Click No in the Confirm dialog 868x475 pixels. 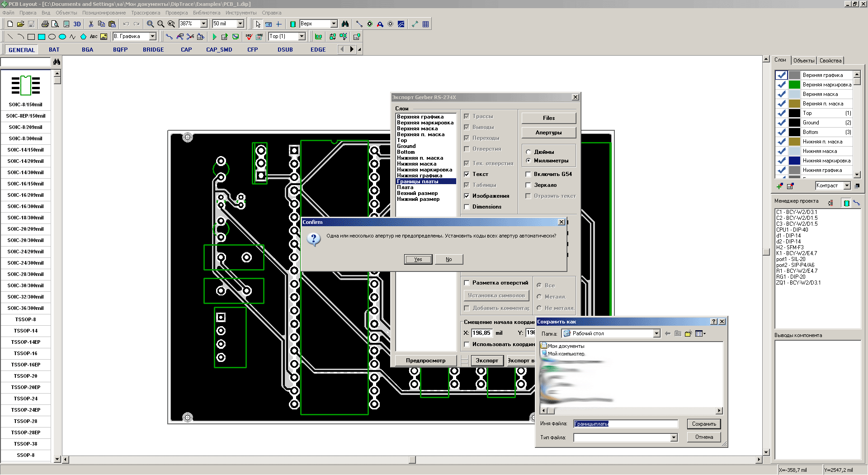pyautogui.click(x=449, y=259)
